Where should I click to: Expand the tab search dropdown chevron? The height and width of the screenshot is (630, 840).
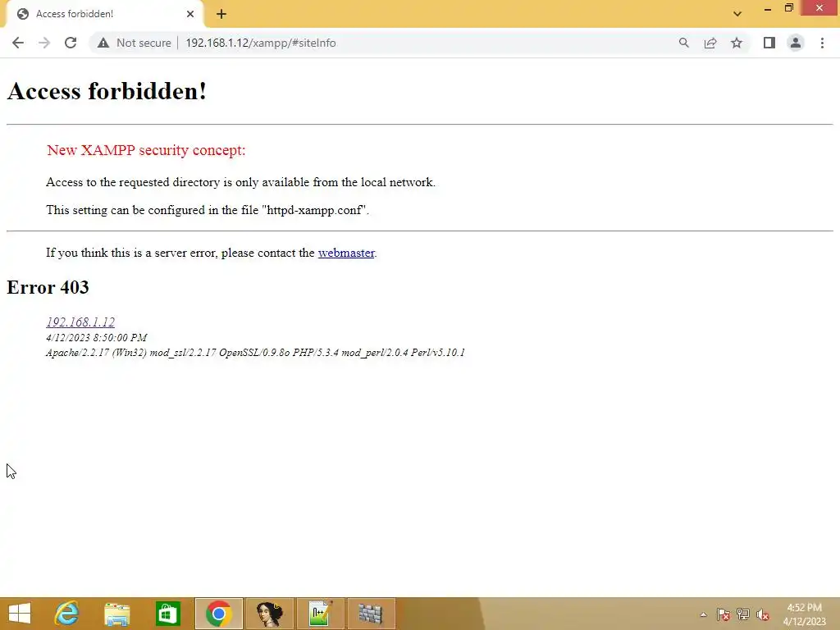pyautogui.click(x=737, y=14)
